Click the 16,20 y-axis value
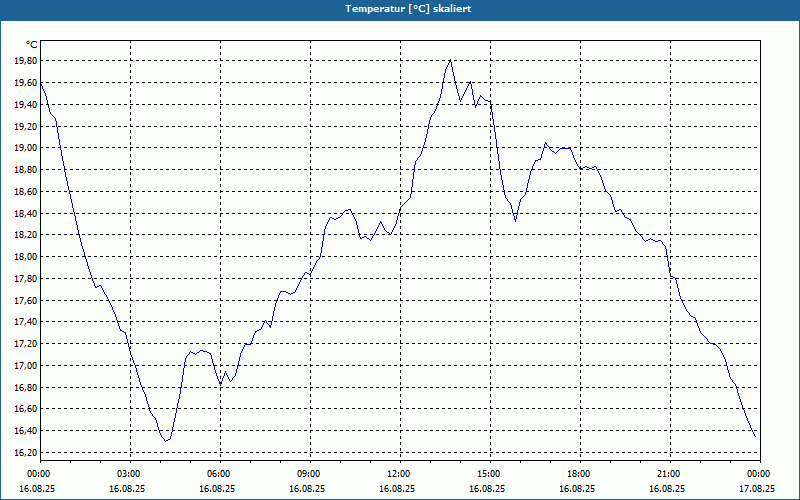Viewport: 800px width, 500px height. [x=27, y=453]
